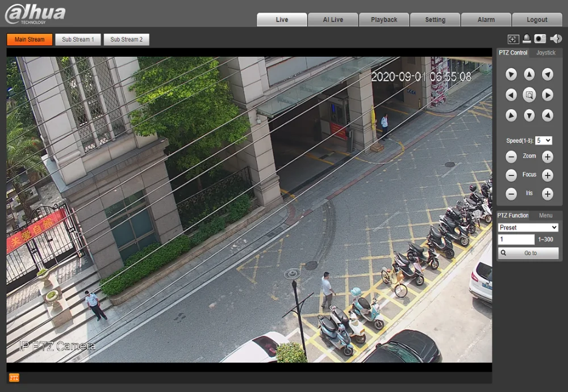Click the top-right diagonal PTZ direction arrow
Viewport: 568px width, 392px height.
point(548,74)
